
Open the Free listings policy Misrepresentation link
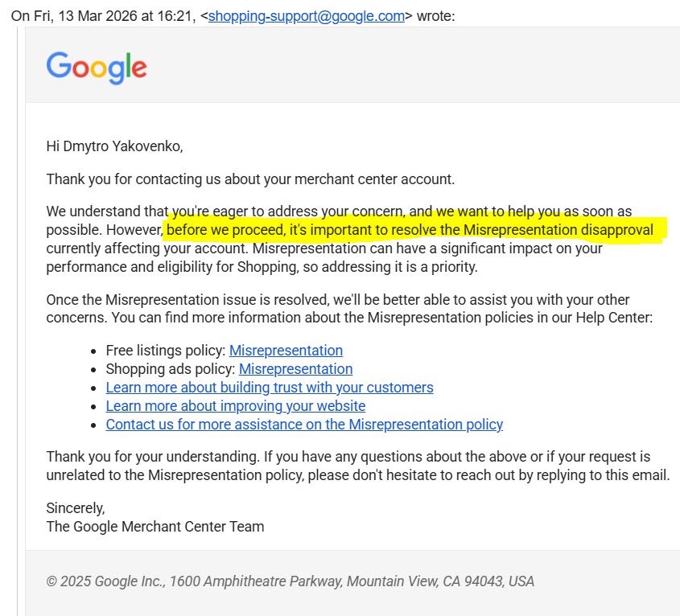(286, 351)
